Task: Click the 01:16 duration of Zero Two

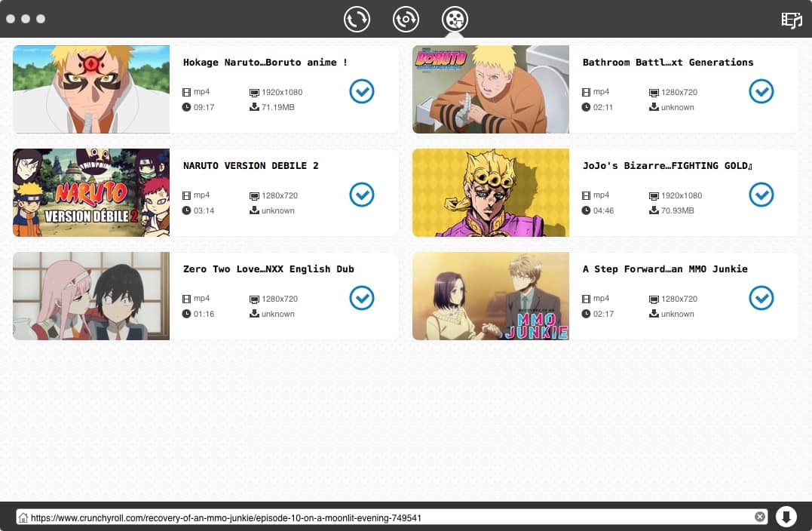Action: pos(204,314)
